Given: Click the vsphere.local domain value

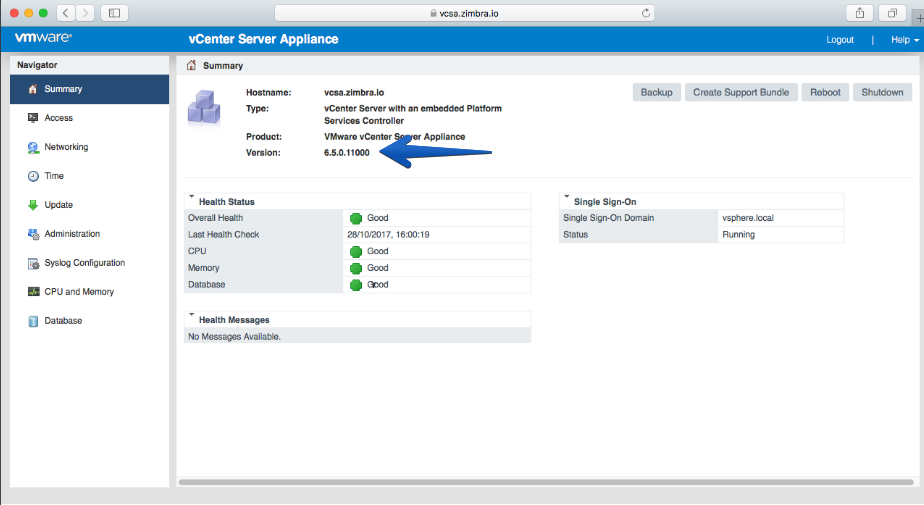Looking at the screenshot, I should click(x=748, y=218).
